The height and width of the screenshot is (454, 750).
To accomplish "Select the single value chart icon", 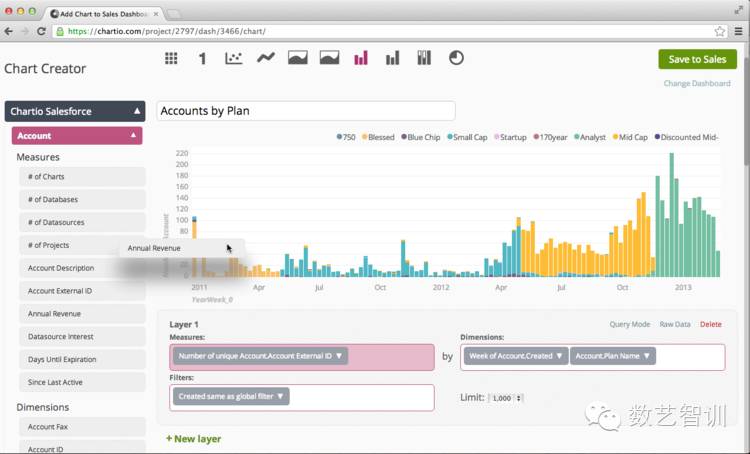I will (x=202, y=58).
